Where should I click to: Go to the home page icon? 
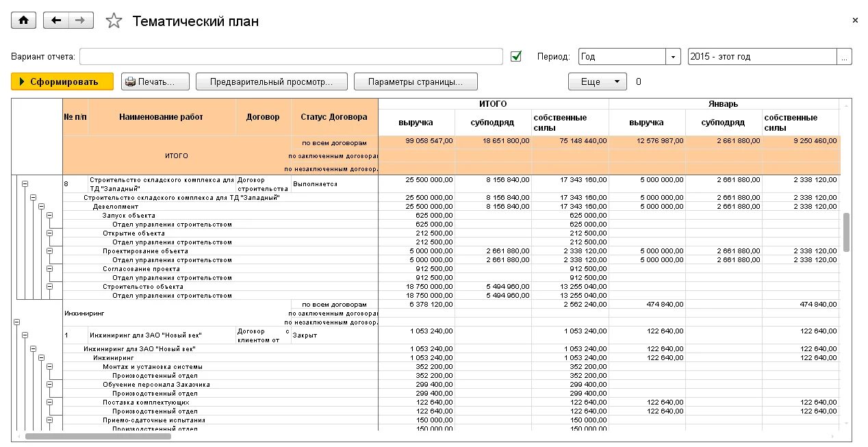[x=24, y=21]
